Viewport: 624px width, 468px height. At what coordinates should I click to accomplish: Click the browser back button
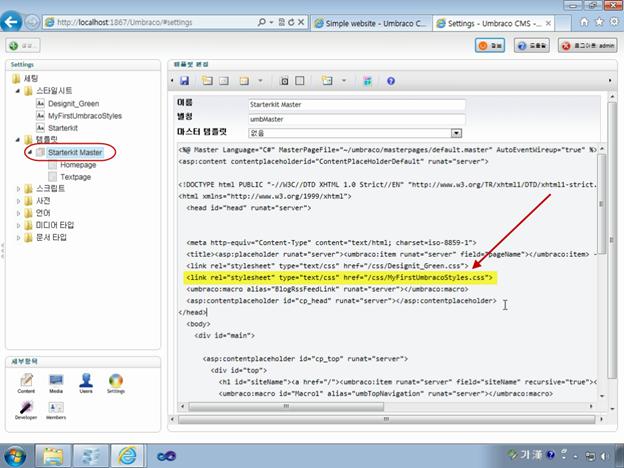coord(11,21)
